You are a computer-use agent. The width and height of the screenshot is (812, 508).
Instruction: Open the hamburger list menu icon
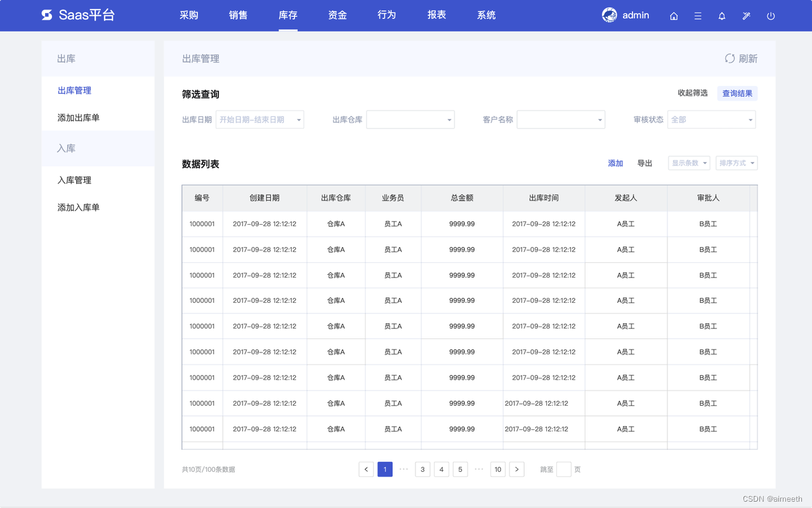coord(698,16)
